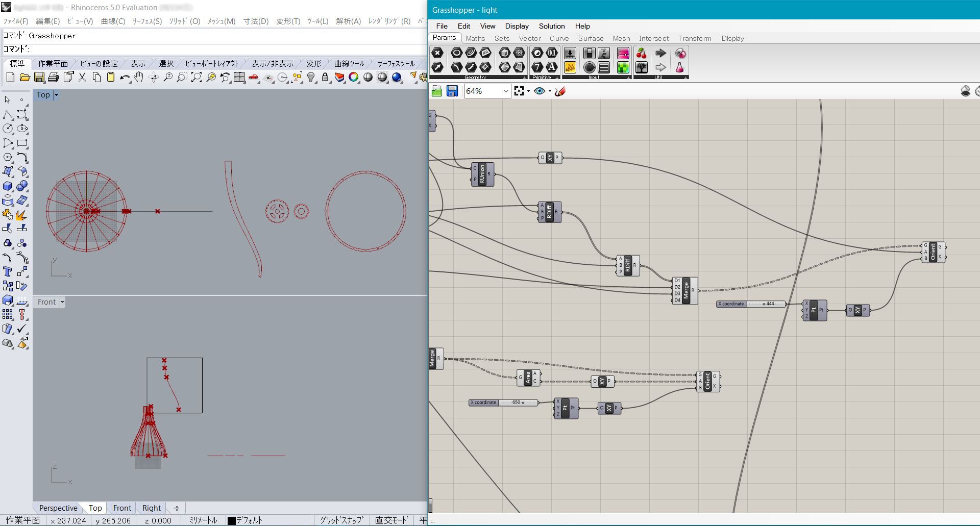Click the Point parameter icon in Grasshopper
Screen dimensions: 980x526
[437, 53]
